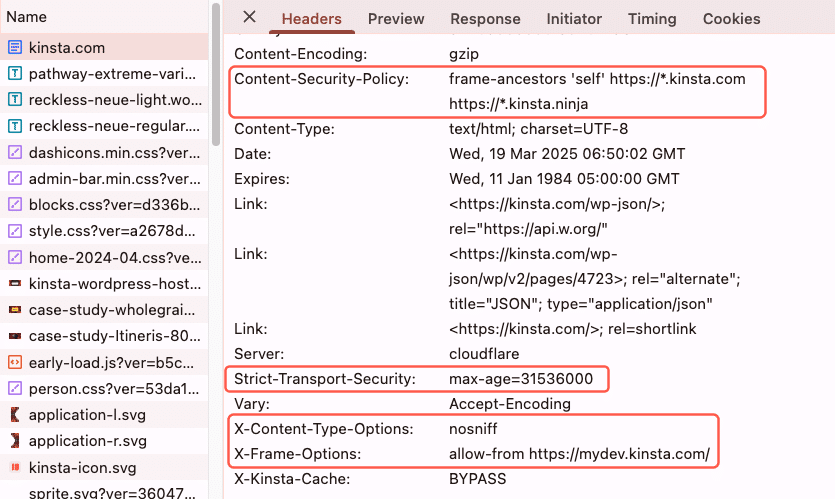Select the Headers tab

[312, 19]
